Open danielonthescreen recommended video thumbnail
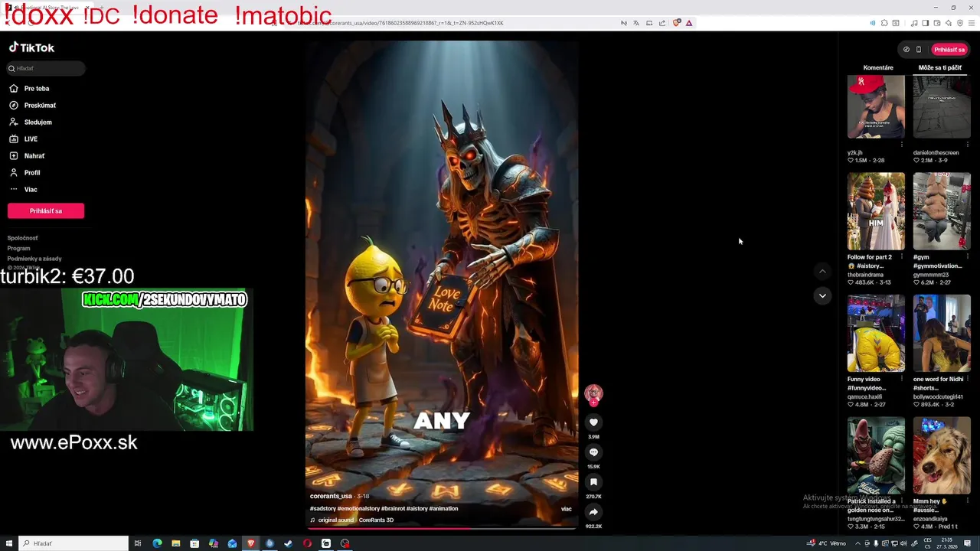 click(x=942, y=107)
